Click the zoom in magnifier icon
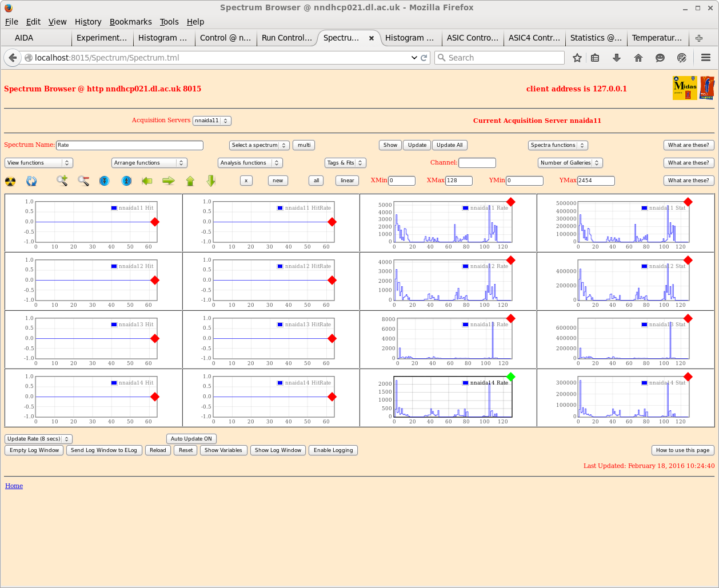The width and height of the screenshot is (719, 588). point(62,181)
